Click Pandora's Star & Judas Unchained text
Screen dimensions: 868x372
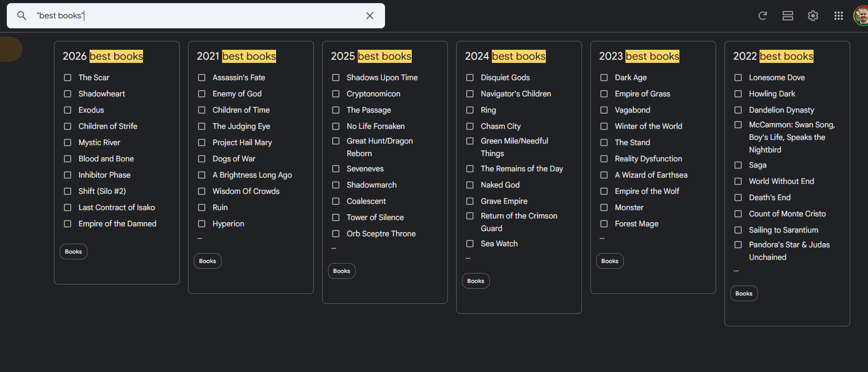(x=789, y=251)
